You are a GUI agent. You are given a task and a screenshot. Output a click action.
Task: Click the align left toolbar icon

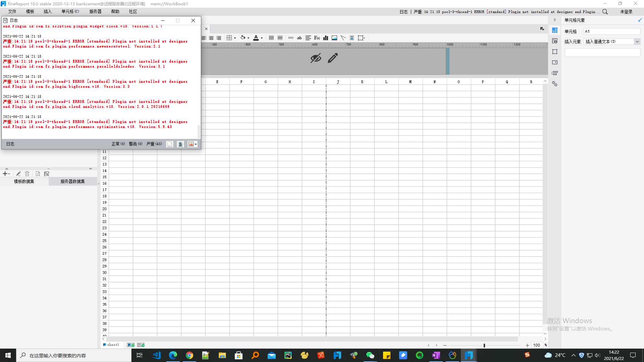[x=204, y=38]
